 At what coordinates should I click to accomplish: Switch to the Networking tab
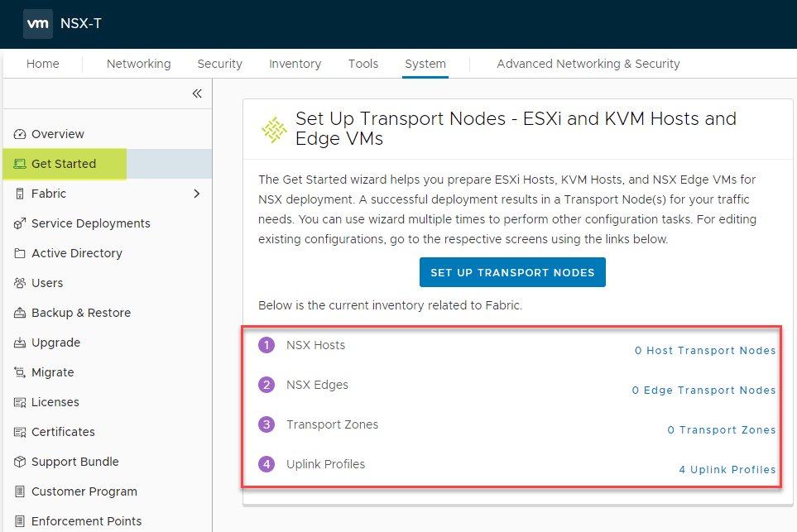[x=138, y=63]
